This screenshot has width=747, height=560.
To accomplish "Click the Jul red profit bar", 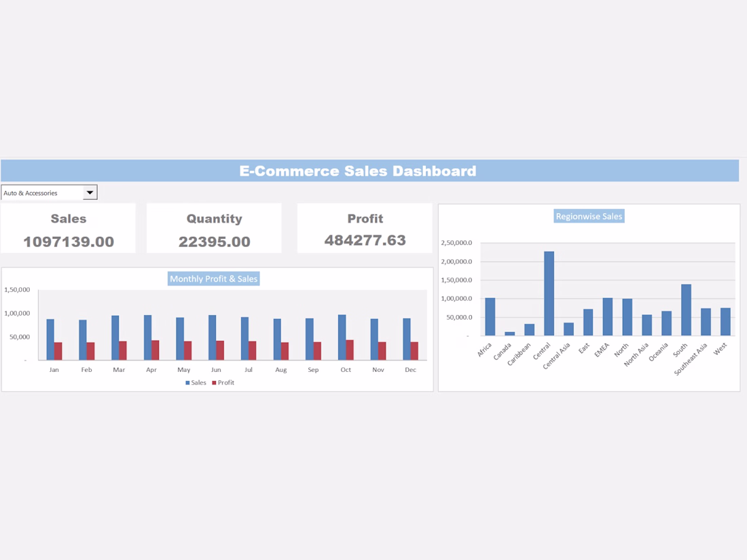I will 253,350.
